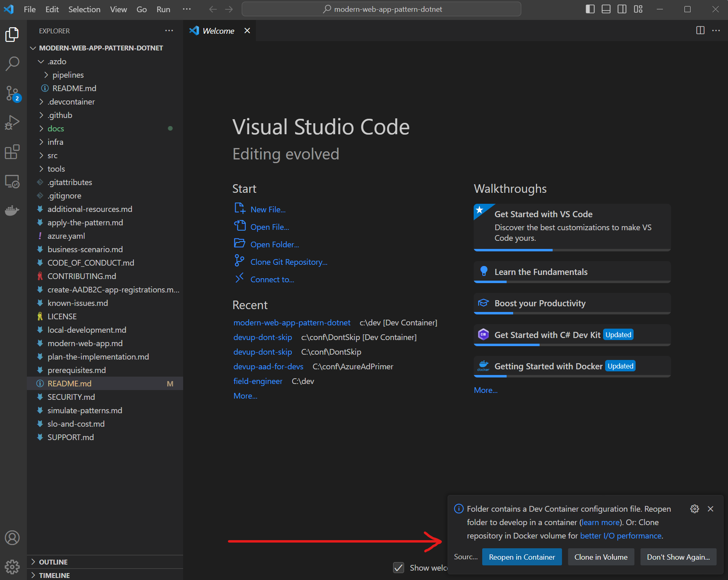728x580 pixels.
Task: Uncheck Show welcome page on startup checkbox
Action: pos(399,568)
